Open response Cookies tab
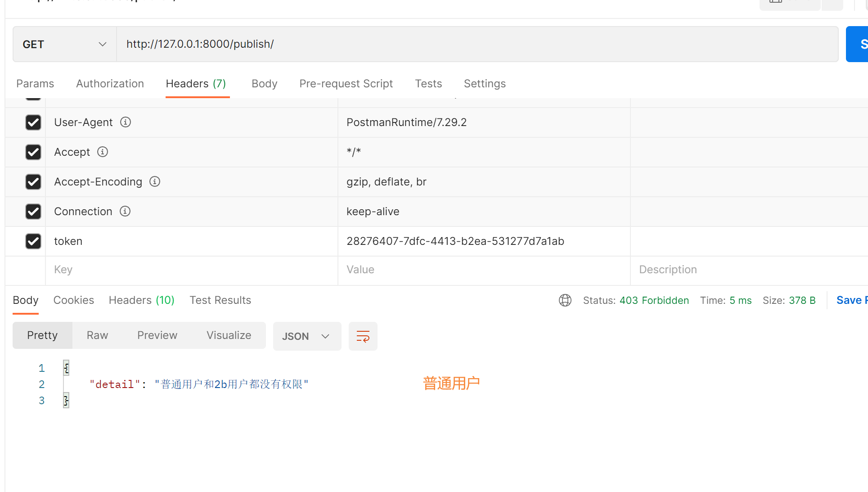868x492 pixels. coord(73,300)
